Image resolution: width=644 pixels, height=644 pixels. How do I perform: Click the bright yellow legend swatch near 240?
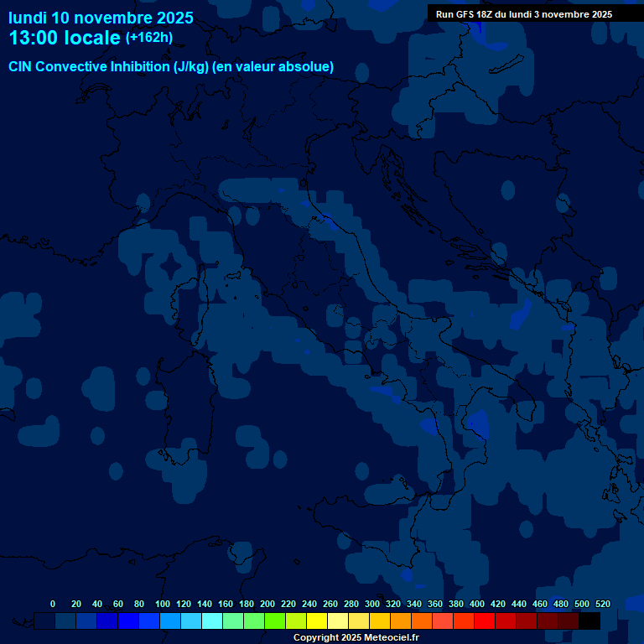(x=317, y=621)
